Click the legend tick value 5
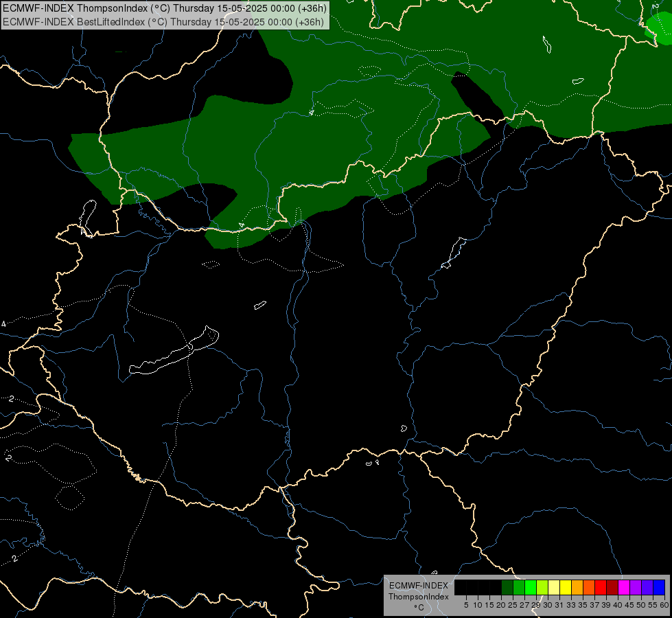The image size is (672, 618). point(466,605)
